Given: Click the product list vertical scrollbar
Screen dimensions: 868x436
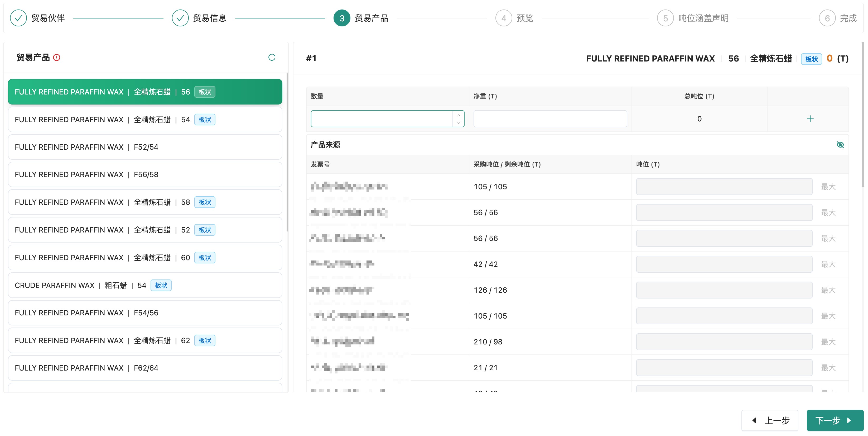Looking at the screenshot, I should 287,152.
